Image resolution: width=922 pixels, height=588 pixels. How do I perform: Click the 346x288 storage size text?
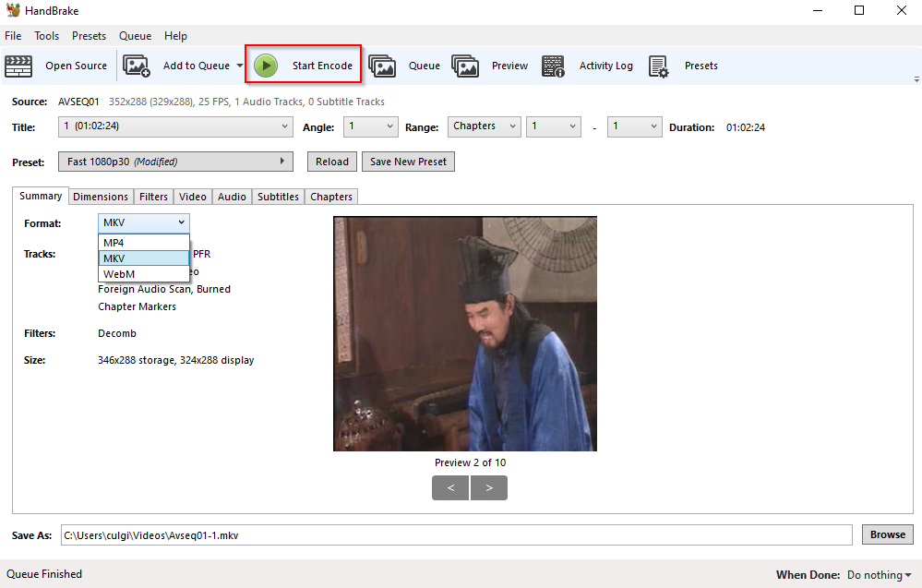[175, 360]
